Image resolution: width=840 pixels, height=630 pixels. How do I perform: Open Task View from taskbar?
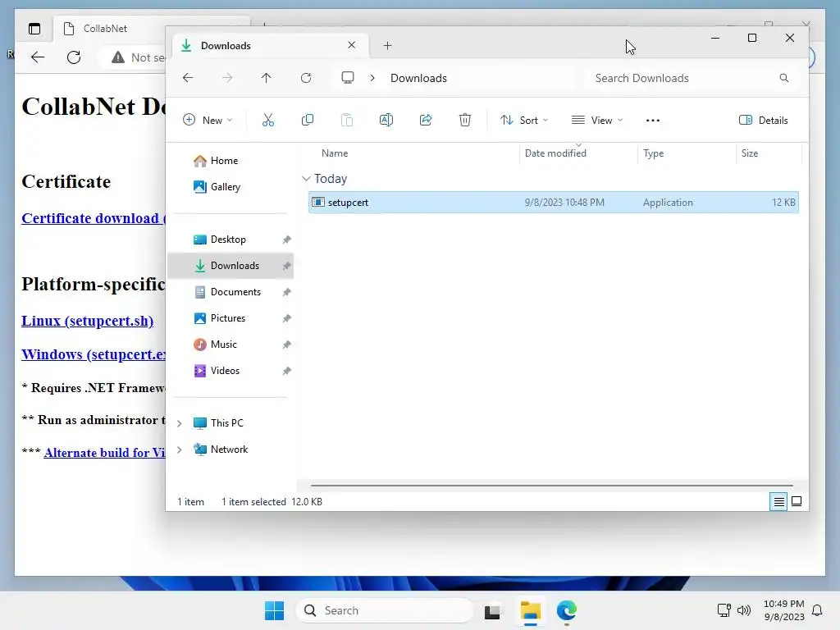[x=492, y=610]
